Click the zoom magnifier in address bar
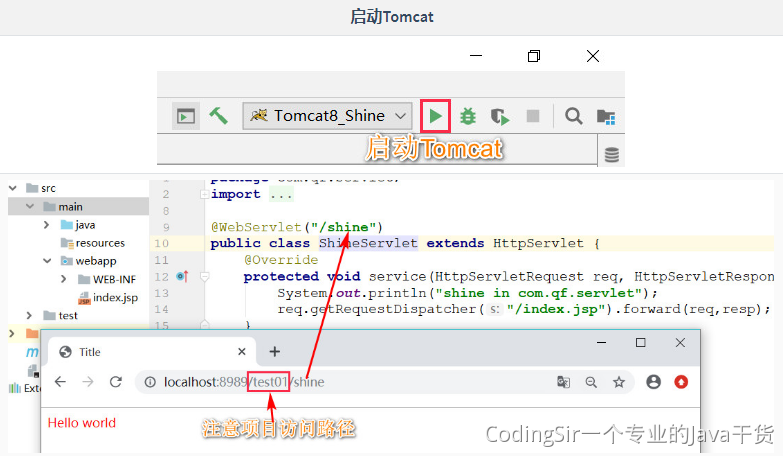 click(x=591, y=382)
